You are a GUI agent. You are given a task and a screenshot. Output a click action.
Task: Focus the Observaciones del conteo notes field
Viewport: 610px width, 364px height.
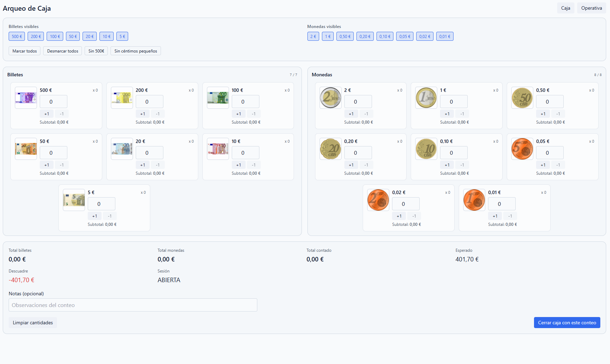click(x=133, y=305)
